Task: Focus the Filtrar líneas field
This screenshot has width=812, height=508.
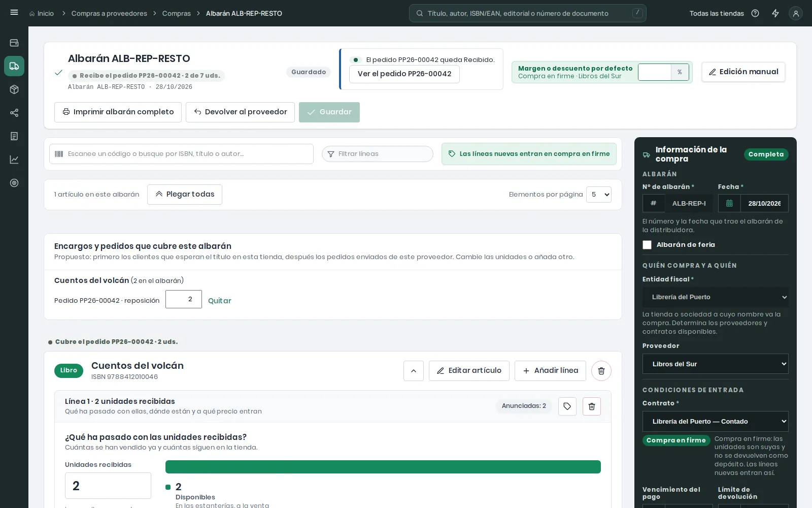Action: point(378,154)
